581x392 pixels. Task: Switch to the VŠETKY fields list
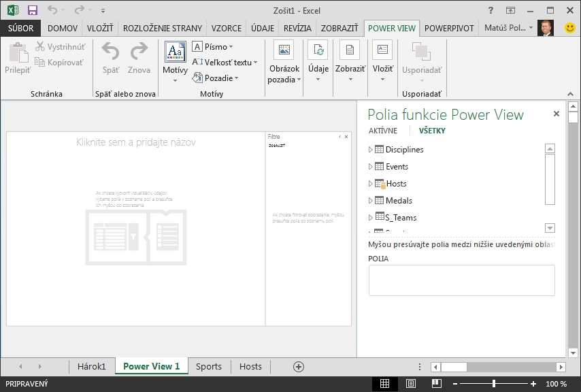[x=432, y=131]
